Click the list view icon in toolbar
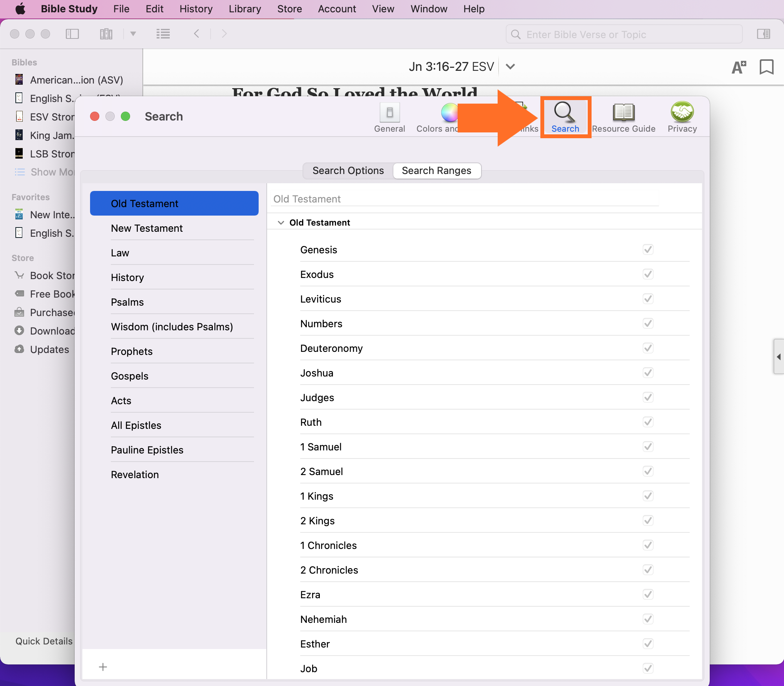The width and height of the screenshot is (784, 686). click(x=163, y=34)
